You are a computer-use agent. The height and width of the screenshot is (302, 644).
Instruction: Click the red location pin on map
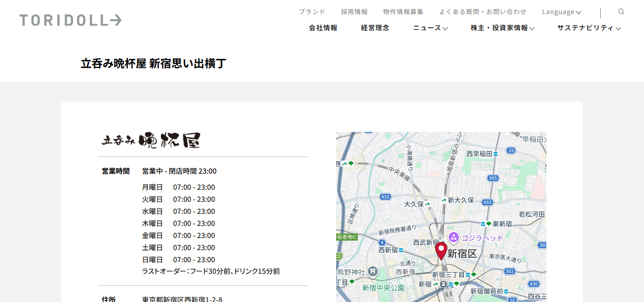(441, 251)
